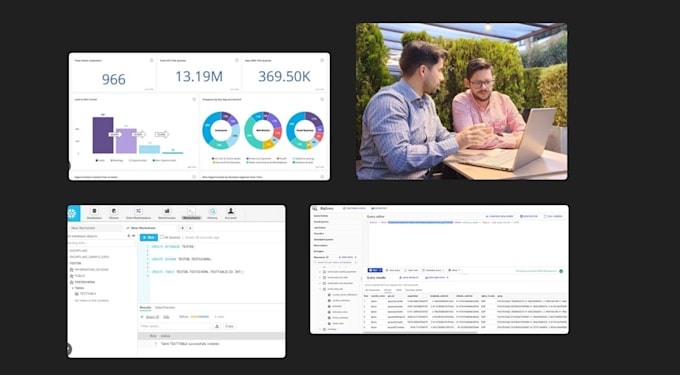Open the More dropdown in BigQuery toolbar
The height and width of the screenshot is (375, 680).
[453, 270]
